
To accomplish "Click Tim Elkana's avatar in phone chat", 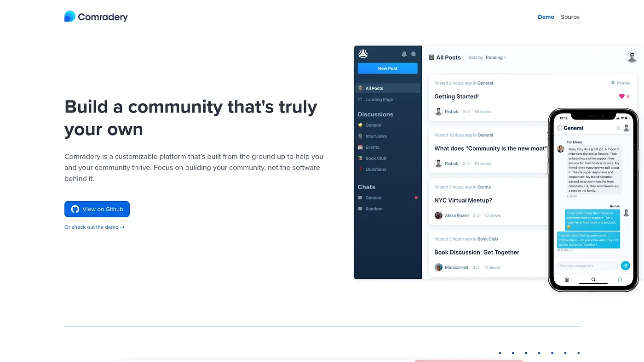I will 561,149.
